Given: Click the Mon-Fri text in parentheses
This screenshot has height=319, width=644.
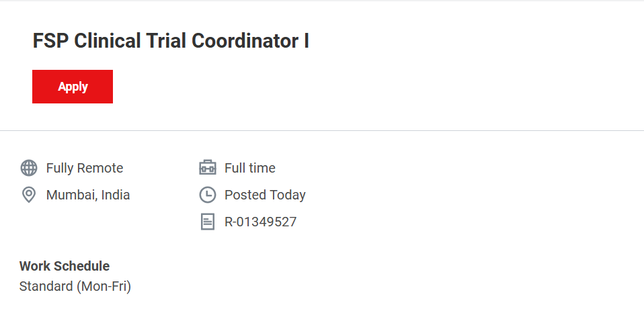Looking at the screenshot, I should click(x=104, y=286).
